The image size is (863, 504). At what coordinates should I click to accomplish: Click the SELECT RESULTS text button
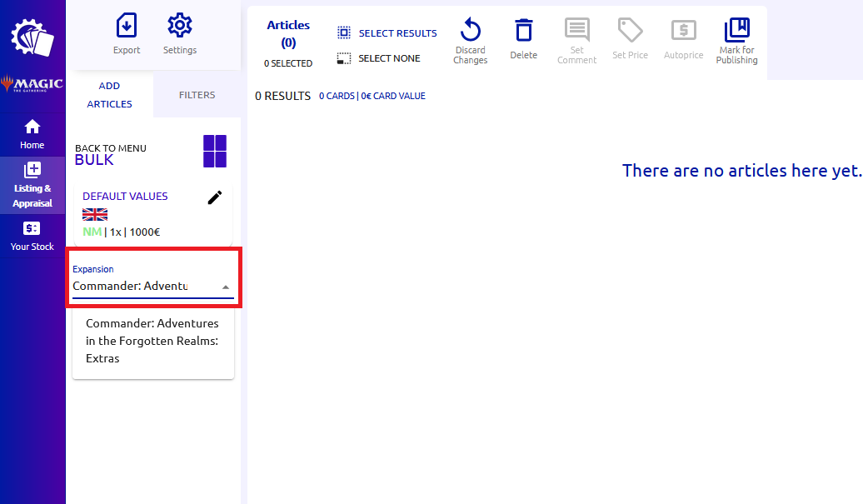tap(398, 33)
